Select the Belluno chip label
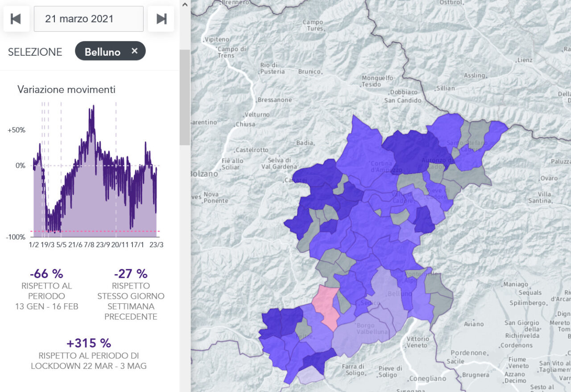This screenshot has width=571, height=392. coord(103,52)
